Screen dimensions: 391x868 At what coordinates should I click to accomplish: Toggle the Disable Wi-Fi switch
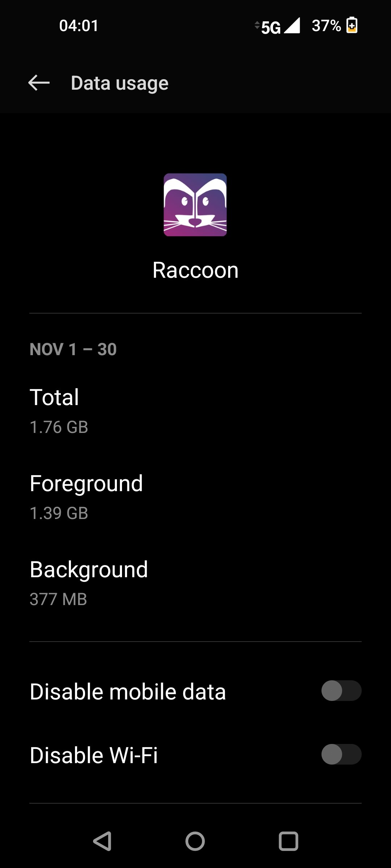pos(341,754)
